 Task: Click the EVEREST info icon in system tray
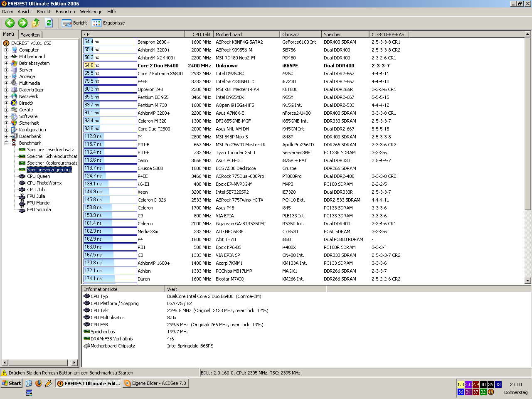point(491,392)
